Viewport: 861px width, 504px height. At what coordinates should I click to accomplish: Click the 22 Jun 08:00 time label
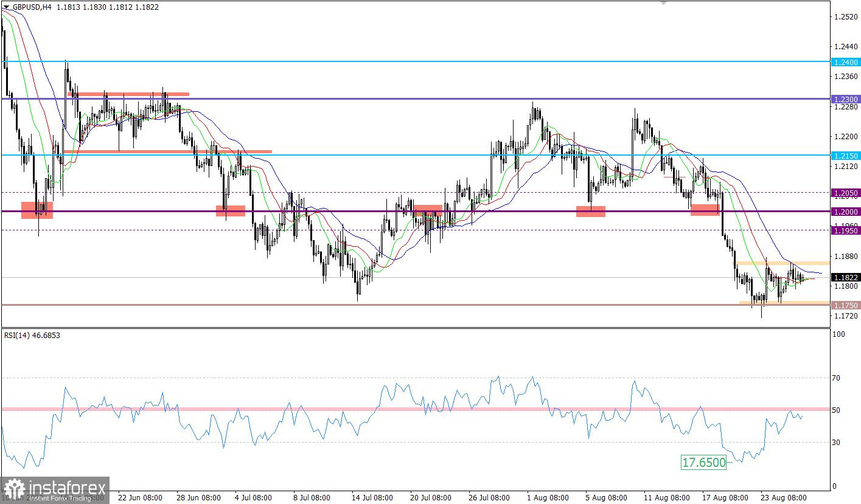point(140,497)
